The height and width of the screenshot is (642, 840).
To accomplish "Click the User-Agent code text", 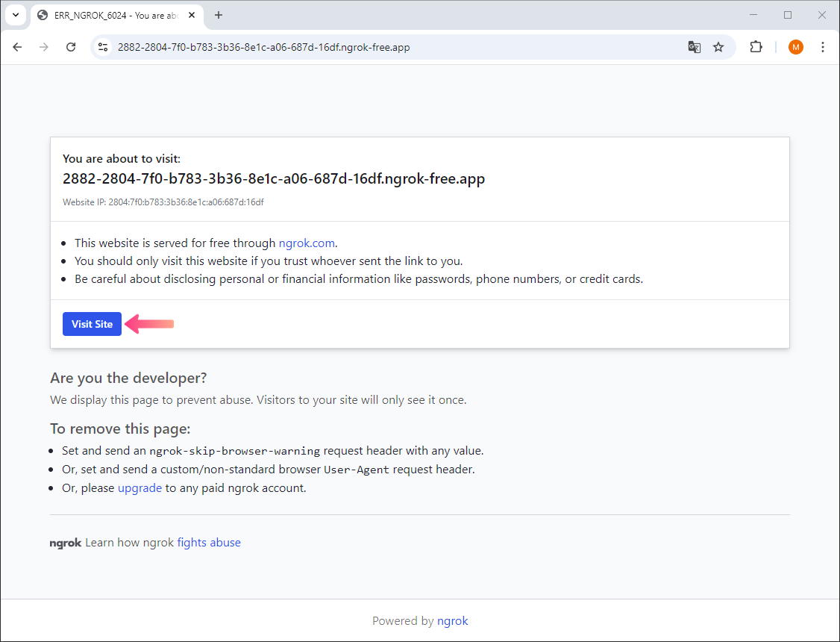I will [x=357, y=470].
